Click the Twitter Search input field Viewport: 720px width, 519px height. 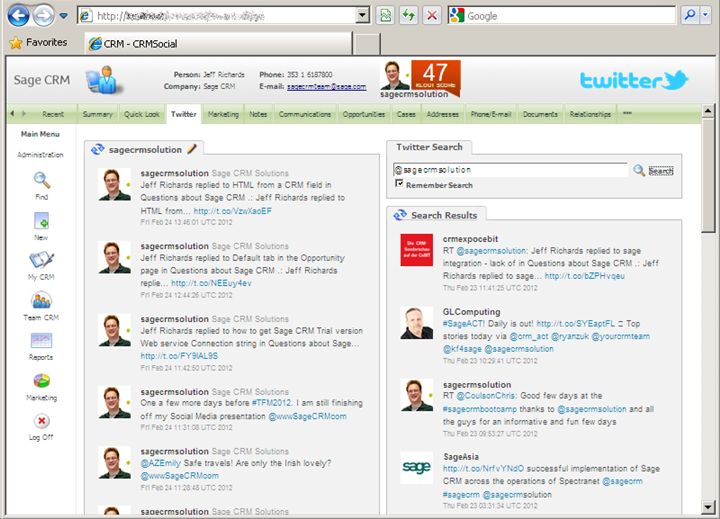[510, 170]
